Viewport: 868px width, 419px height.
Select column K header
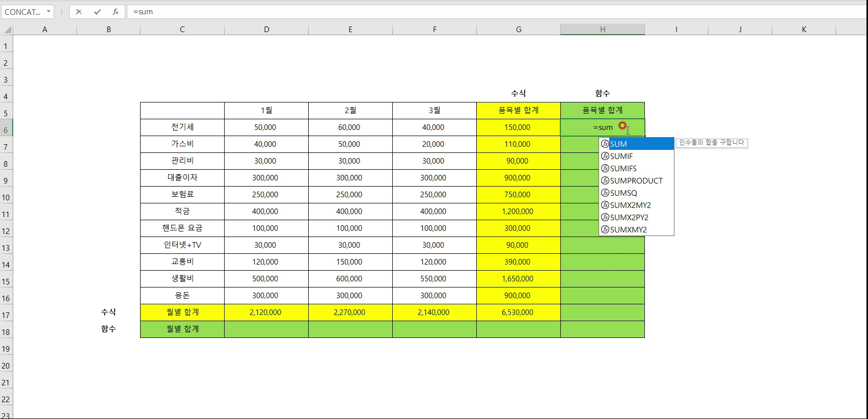click(x=804, y=30)
